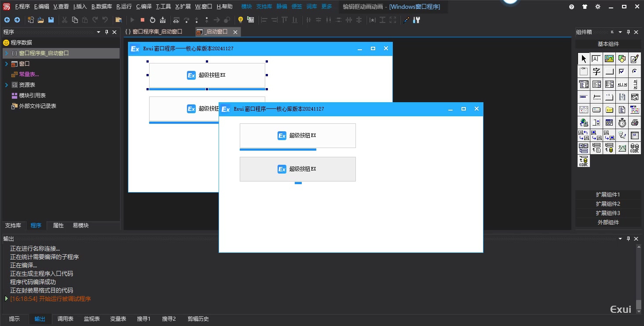Expand the 窗口 tree node
The width and height of the screenshot is (644, 326).
tap(7, 64)
